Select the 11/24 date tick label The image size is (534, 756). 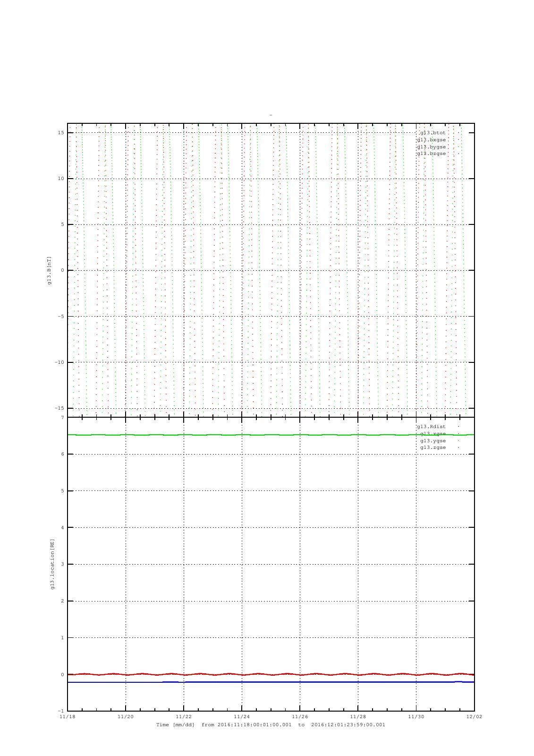242,716
